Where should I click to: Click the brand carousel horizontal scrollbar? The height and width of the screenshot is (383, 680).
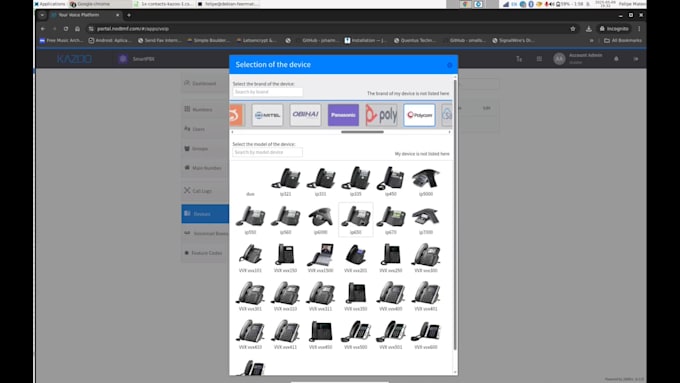pos(362,132)
